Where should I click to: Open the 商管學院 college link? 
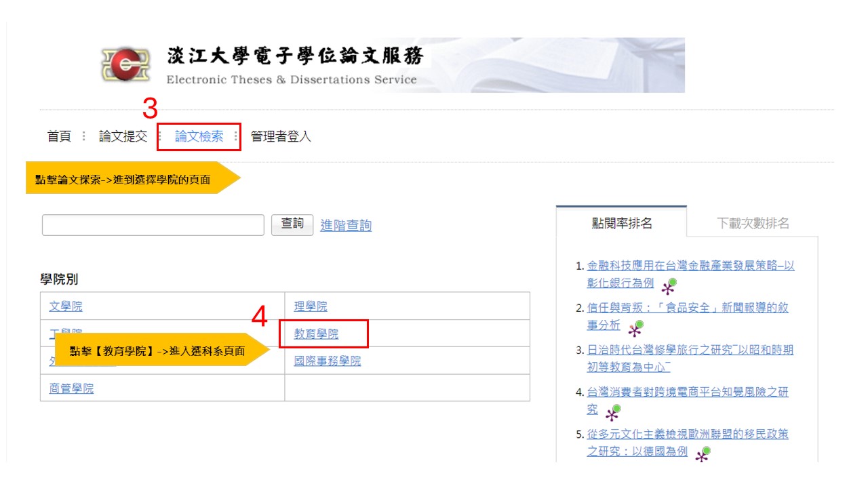(x=71, y=388)
